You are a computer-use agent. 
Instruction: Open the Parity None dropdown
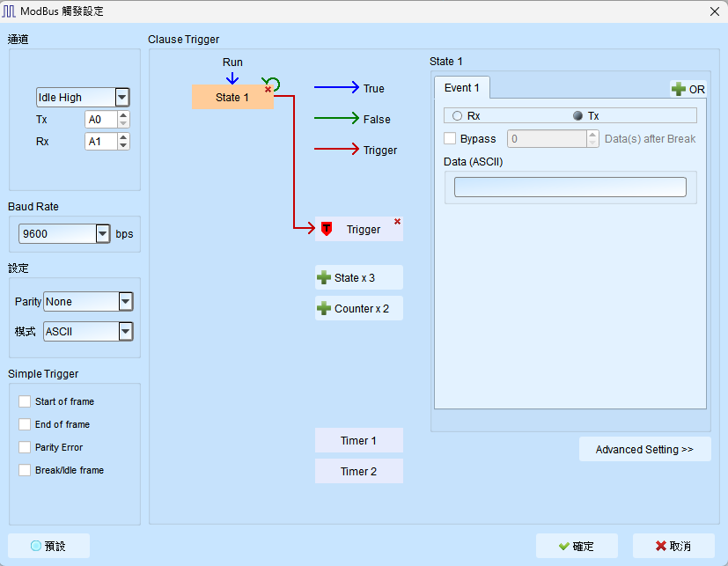tap(126, 302)
